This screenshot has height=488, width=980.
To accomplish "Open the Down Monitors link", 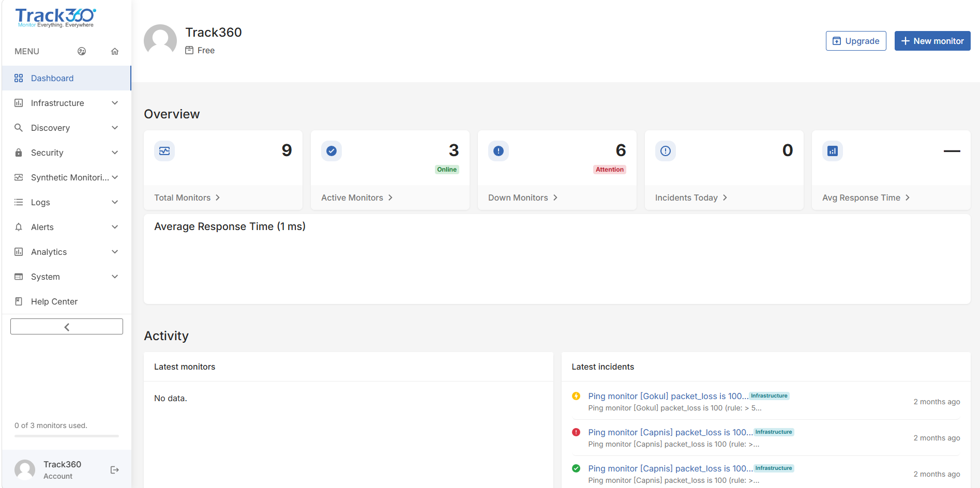I will [523, 197].
